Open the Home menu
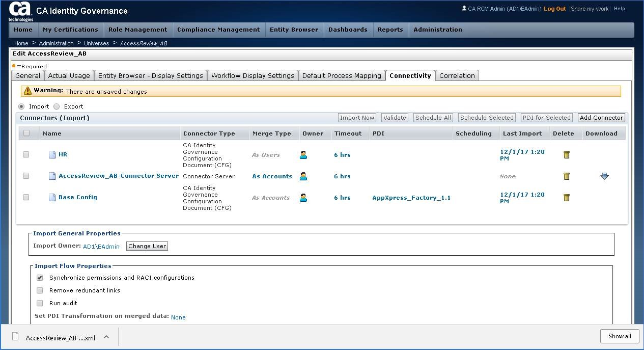The image size is (644, 350). [23, 30]
